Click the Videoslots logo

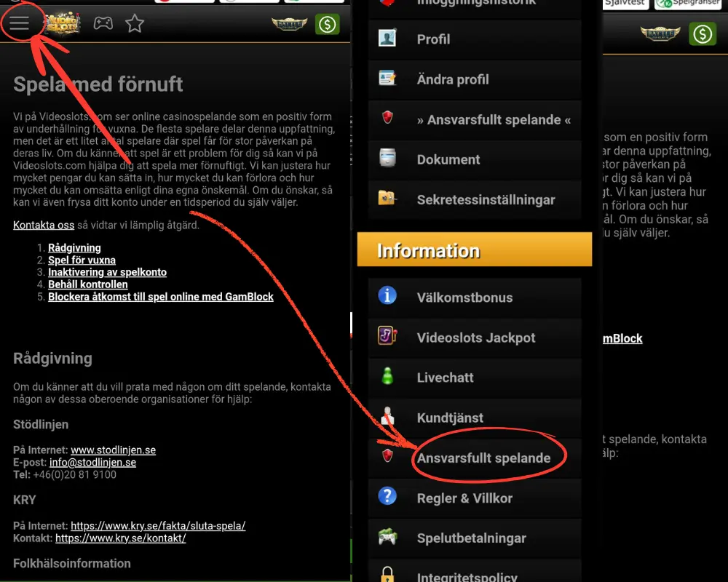click(x=62, y=23)
